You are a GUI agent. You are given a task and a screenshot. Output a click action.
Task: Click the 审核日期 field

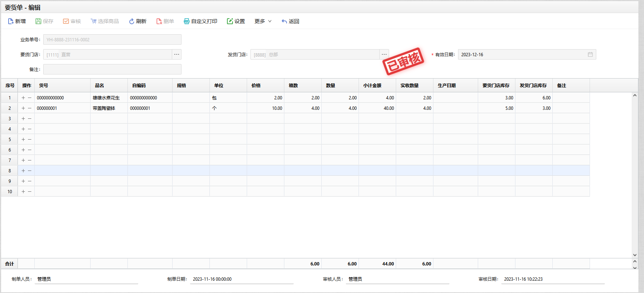pos(553,279)
